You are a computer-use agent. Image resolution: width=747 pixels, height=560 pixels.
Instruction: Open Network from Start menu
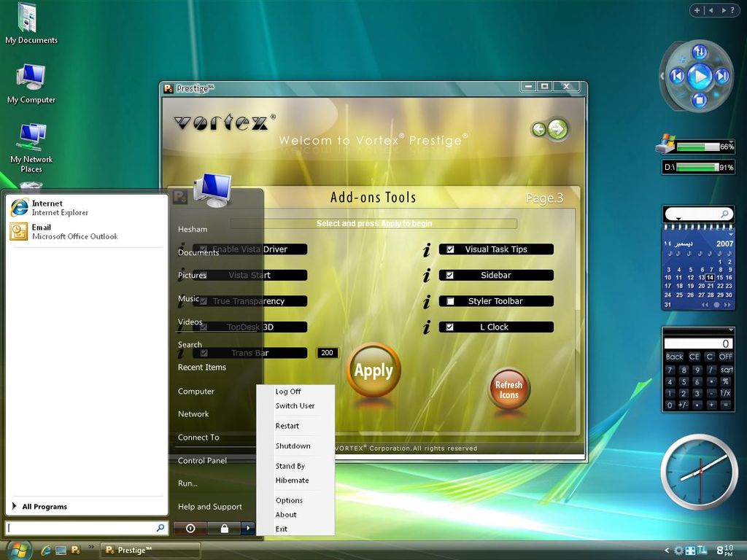point(193,414)
